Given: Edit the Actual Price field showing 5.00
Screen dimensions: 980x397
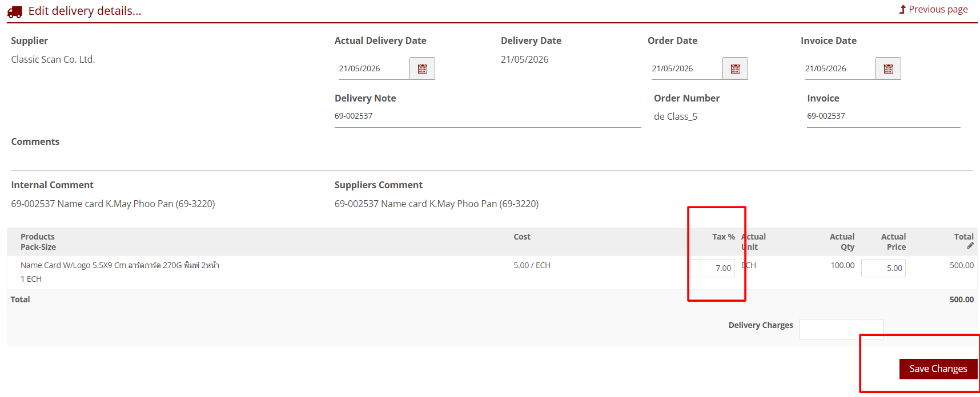Looking at the screenshot, I should coord(883,268).
